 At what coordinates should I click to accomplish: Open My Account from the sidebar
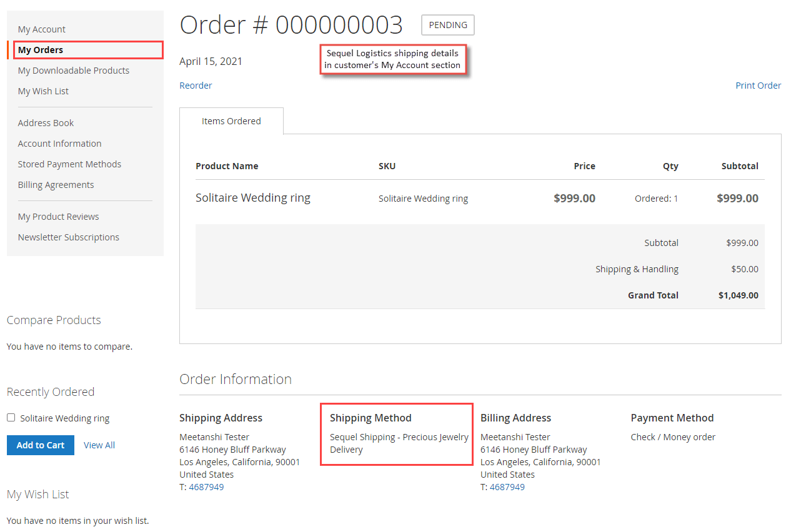point(41,29)
